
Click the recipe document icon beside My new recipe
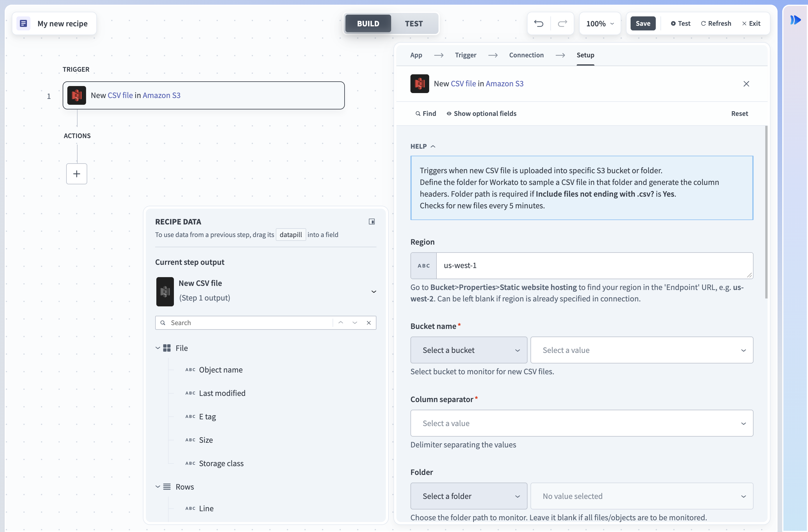[x=23, y=23]
